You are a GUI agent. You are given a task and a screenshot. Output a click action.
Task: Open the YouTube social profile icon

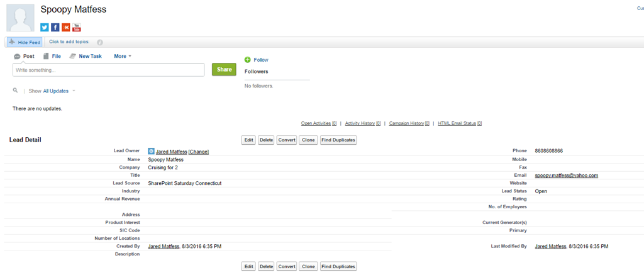click(77, 28)
